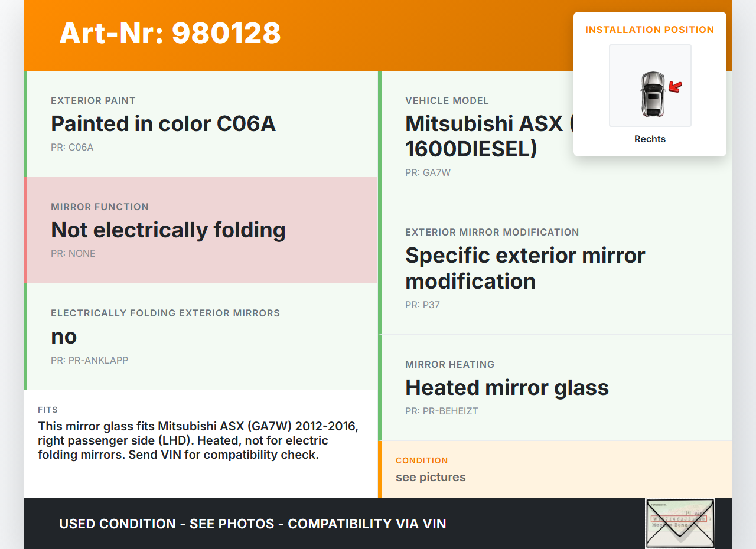Click the PR: P37 code text

coord(422,305)
